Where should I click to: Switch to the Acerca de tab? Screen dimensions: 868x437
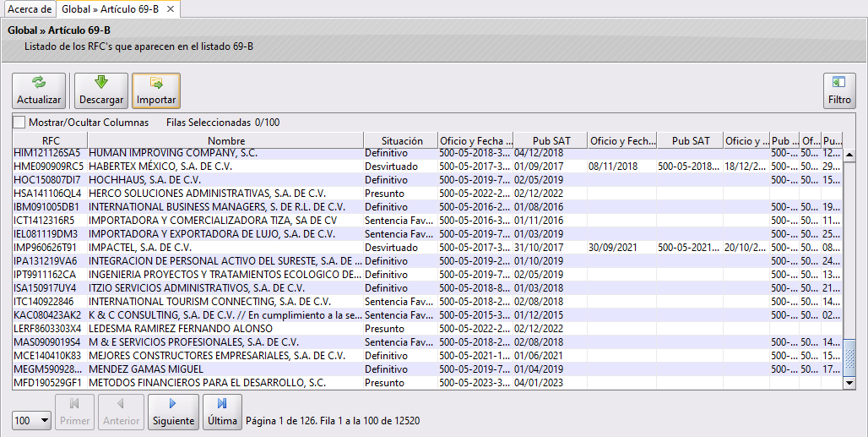point(30,9)
